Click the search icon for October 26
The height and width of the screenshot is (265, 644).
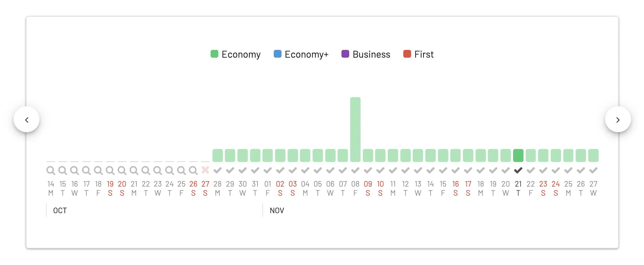click(x=193, y=170)
